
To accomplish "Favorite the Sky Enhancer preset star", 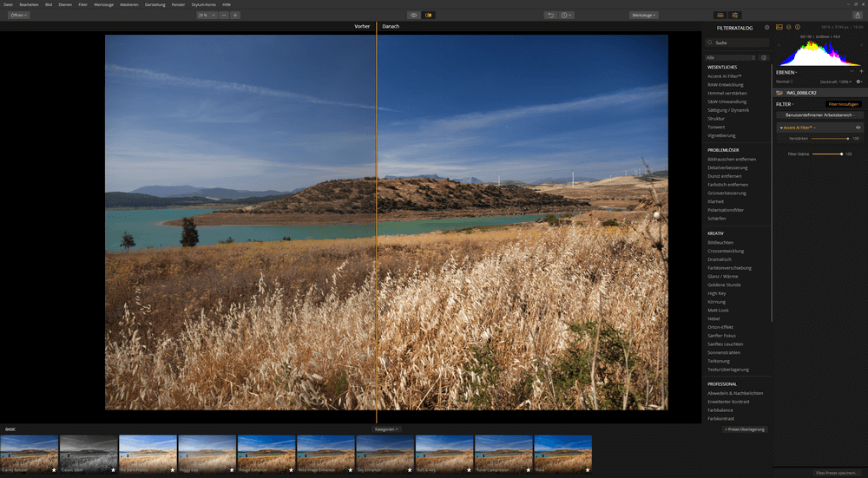I will (410, 469).
